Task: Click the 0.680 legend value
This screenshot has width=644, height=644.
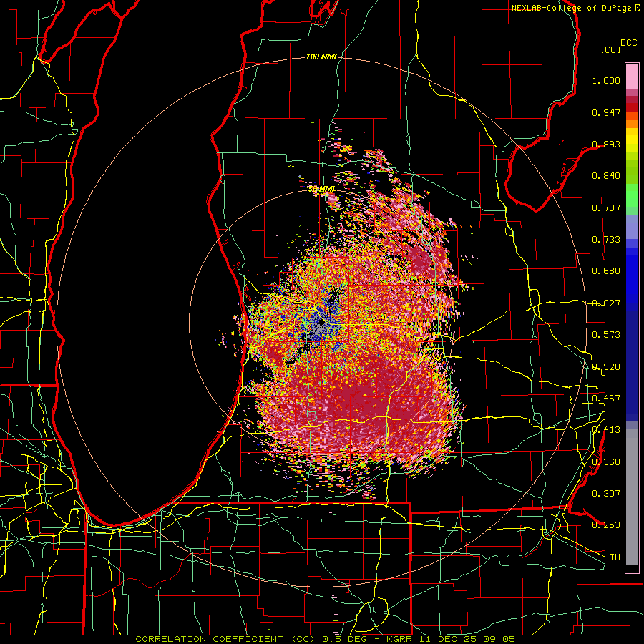Action: click(606, 271)
